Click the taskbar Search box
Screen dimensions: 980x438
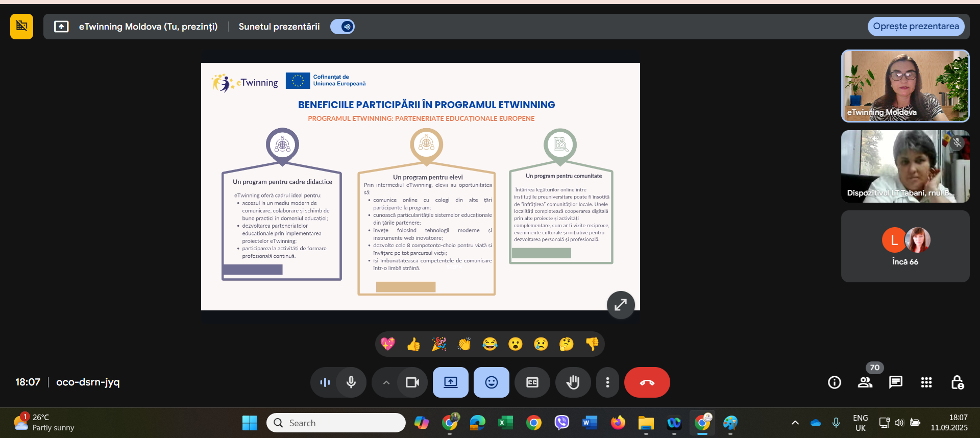click(x=336, y=423)
